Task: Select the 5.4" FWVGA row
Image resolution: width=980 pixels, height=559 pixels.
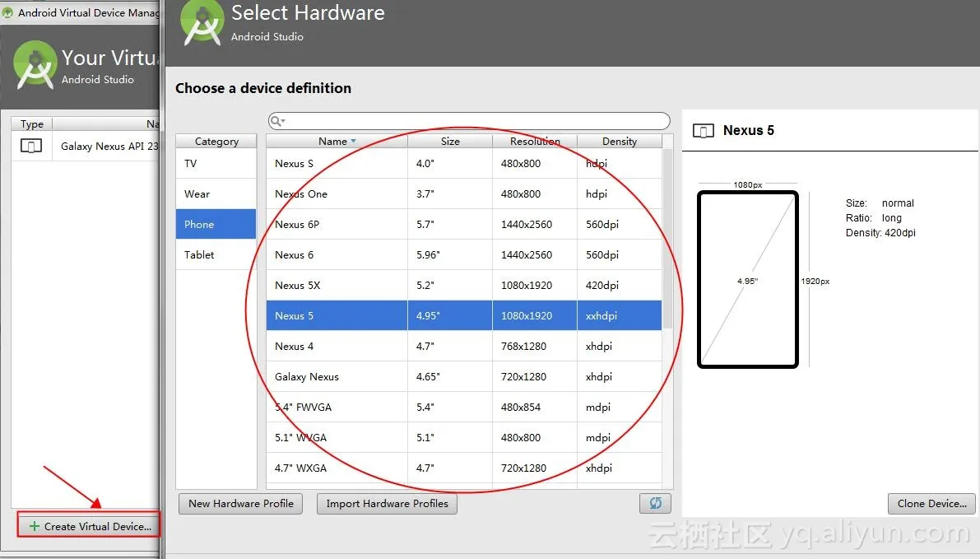Action: pyautogui.click(x=464, y=407)
